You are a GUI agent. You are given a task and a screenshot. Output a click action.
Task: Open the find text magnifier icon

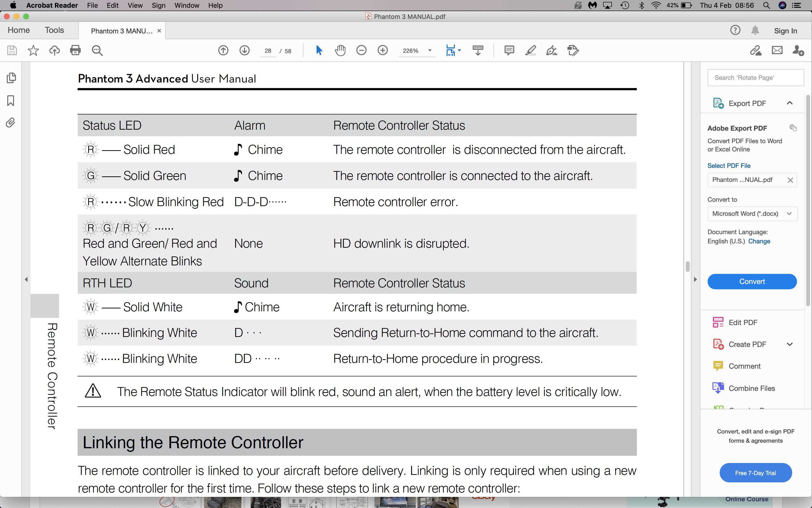pyautogui.click(x=97, y=51)
